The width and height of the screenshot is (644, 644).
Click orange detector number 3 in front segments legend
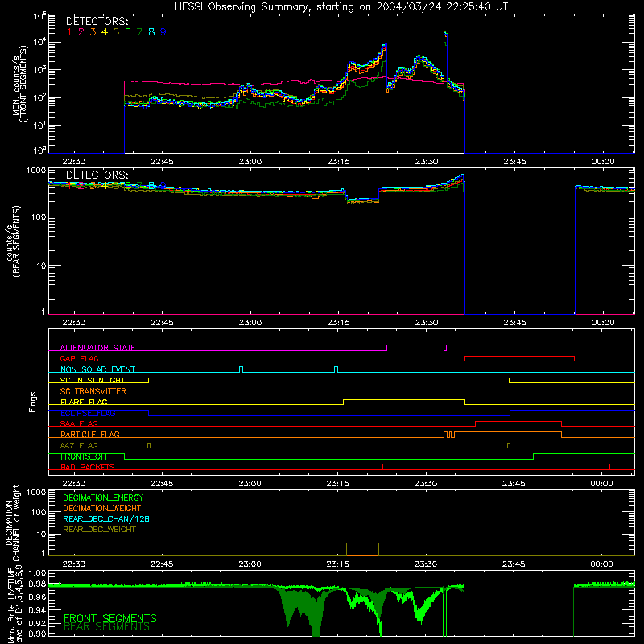click(93, 32)
